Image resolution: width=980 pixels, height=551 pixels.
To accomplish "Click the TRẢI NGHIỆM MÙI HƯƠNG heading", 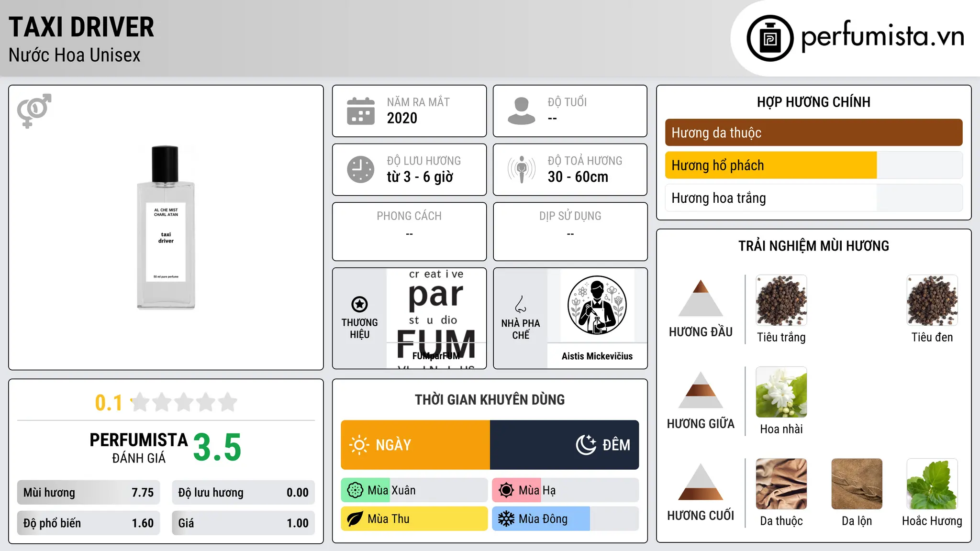I will tap(814, 246).
